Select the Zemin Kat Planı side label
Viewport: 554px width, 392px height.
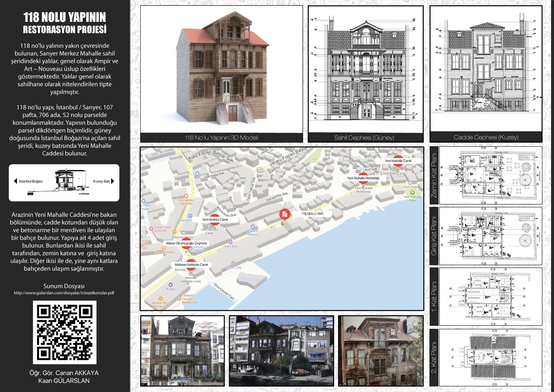tap(434, 176)
